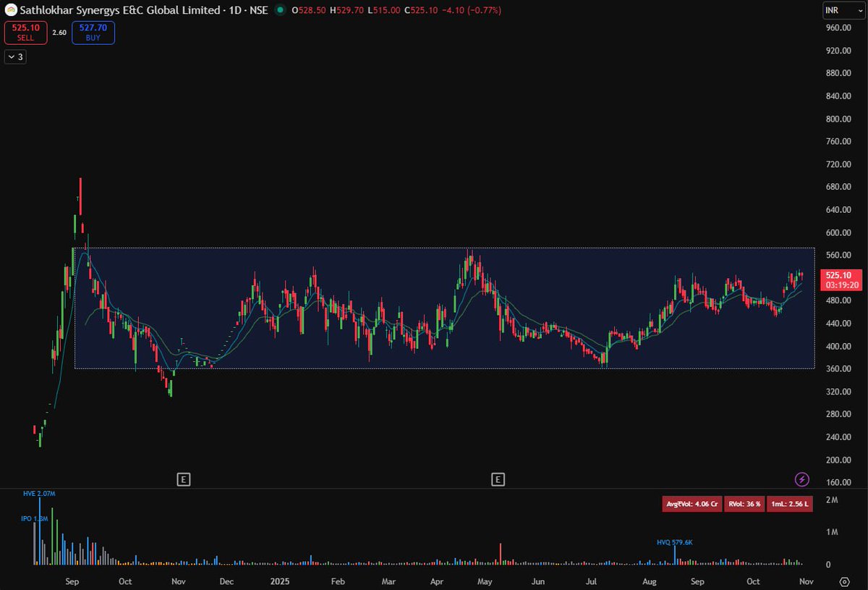
Task: Click the 2025 label on the time axis
Action: [x=279, y=581]
